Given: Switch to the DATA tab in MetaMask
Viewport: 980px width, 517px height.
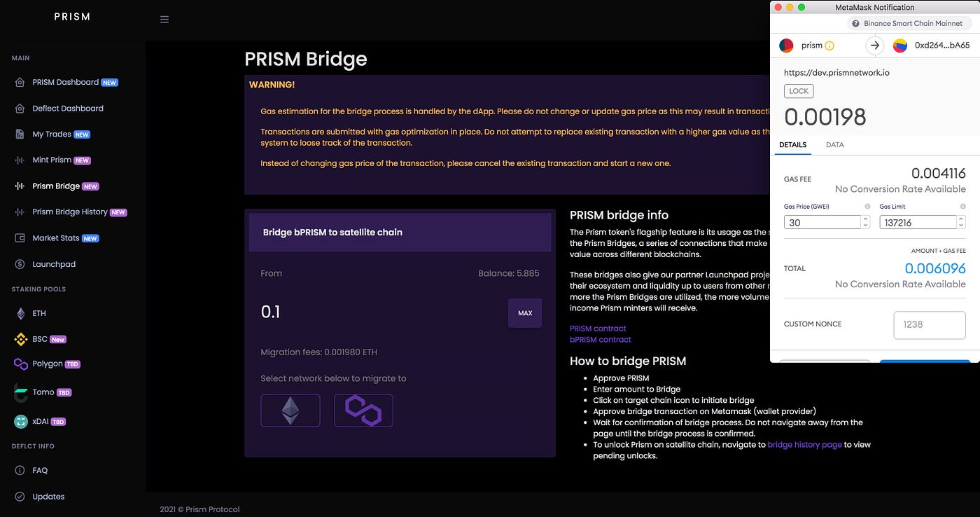Looking at the screenshot, I should (835, 145).
